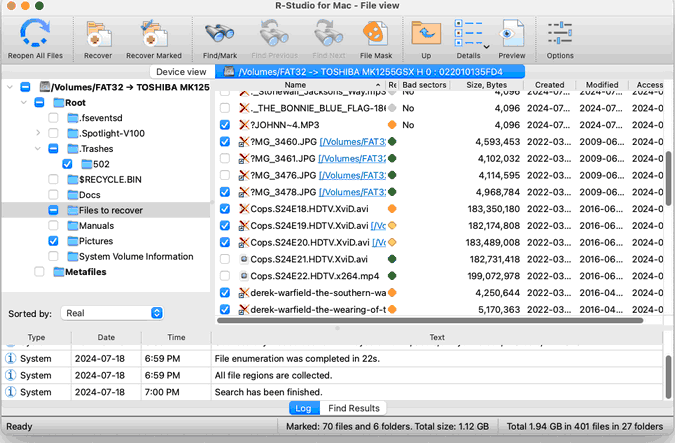Image resolution: width=675 pixels, height=443 pixels.
Task: Select the Manuals folder in tree
Action: coord(96,226)
